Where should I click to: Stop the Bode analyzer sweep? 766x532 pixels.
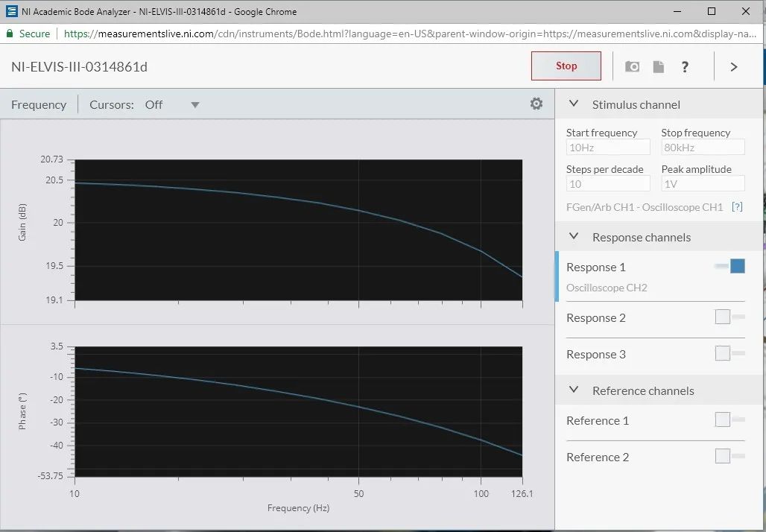click(x=566, y=66)
